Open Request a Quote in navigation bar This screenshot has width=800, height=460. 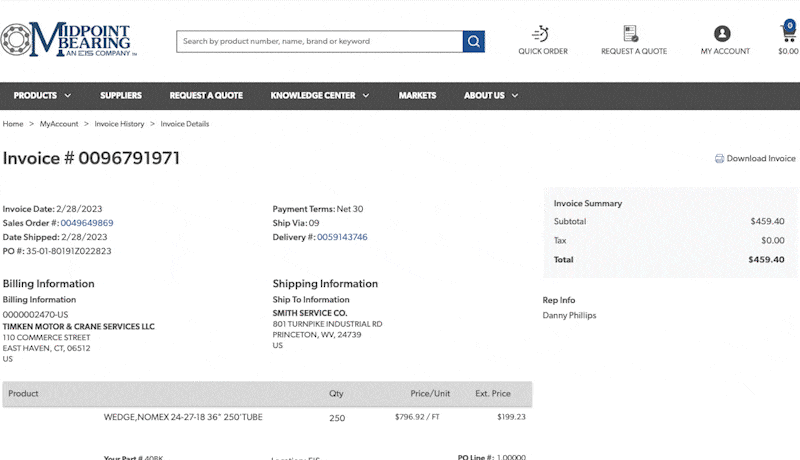coord(206,95)
